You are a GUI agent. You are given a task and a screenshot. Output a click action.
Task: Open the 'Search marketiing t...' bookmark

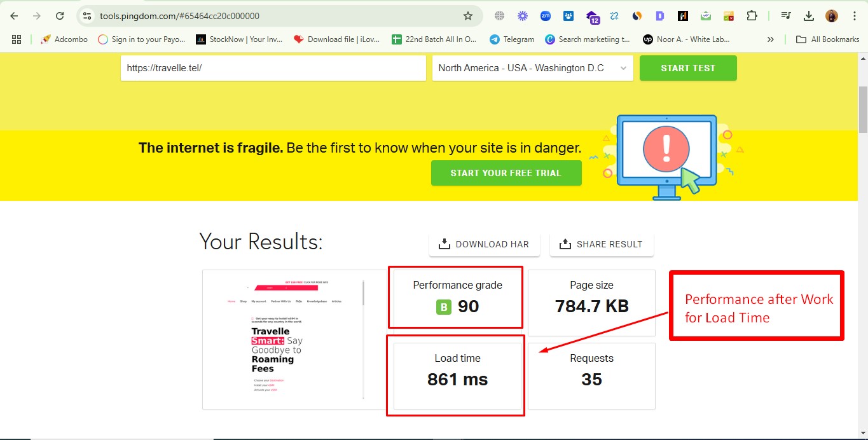click(x=588, y=39)
